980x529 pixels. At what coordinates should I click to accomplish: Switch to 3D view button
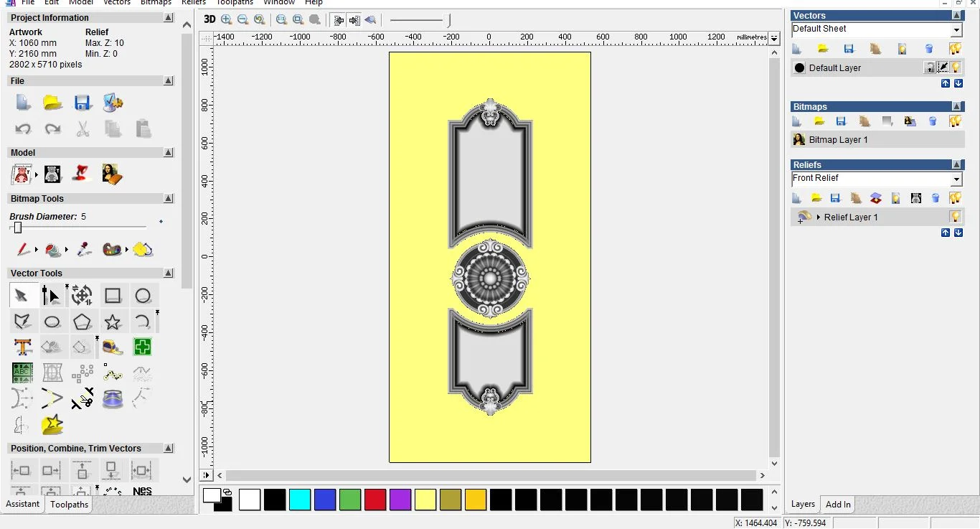(x=209, y=20)
